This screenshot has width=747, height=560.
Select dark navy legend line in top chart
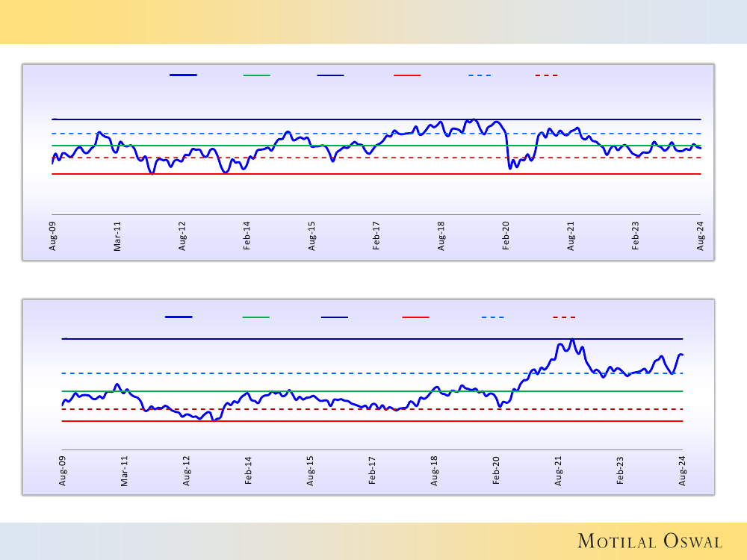pos(330,75)
